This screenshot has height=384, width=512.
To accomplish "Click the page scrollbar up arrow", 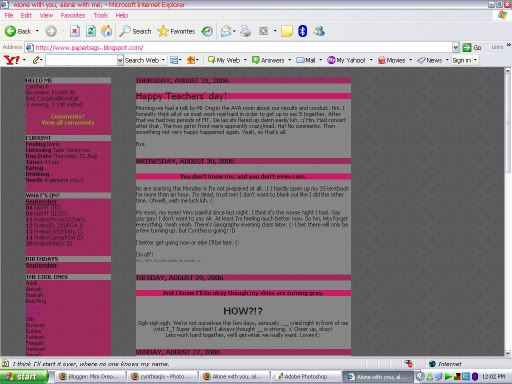I will coord(508,71).
